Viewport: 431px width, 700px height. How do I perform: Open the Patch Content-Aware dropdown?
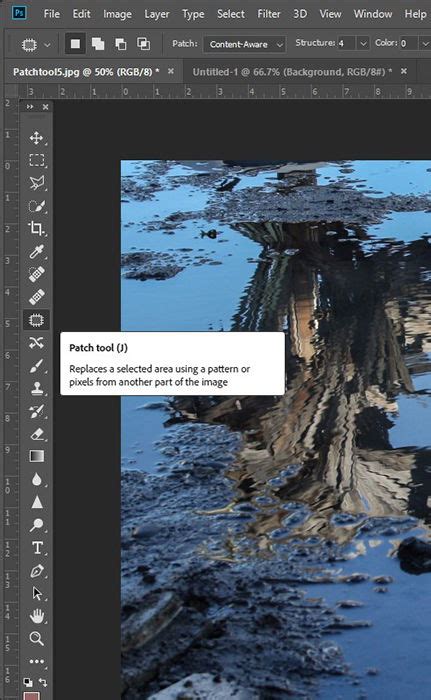click(x=244, y=44)
